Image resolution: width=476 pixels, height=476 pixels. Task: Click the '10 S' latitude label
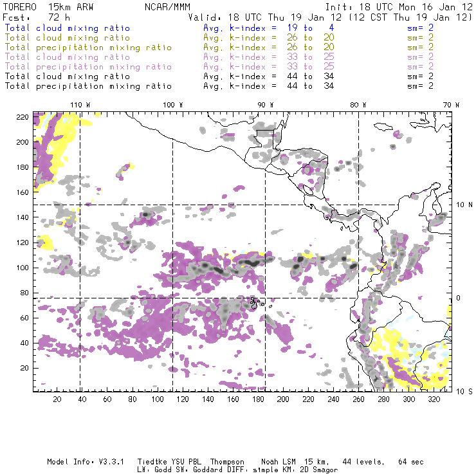tap(464, 392)
